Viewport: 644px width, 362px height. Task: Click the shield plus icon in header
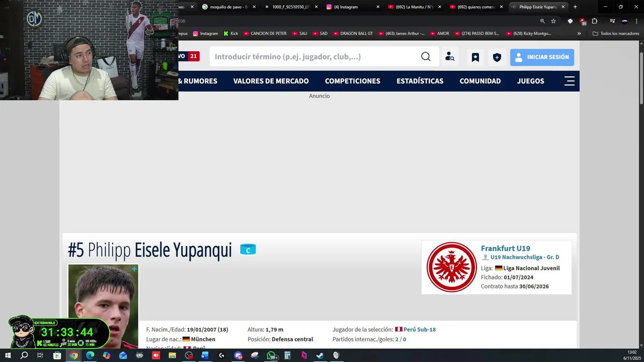tap(497, 57)
